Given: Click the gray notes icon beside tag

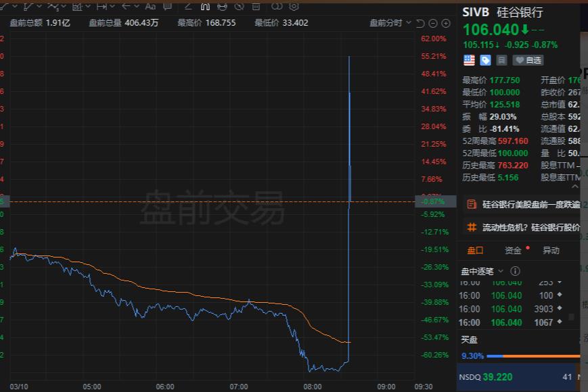Looking at the screenshot, I should coord(501,60).
